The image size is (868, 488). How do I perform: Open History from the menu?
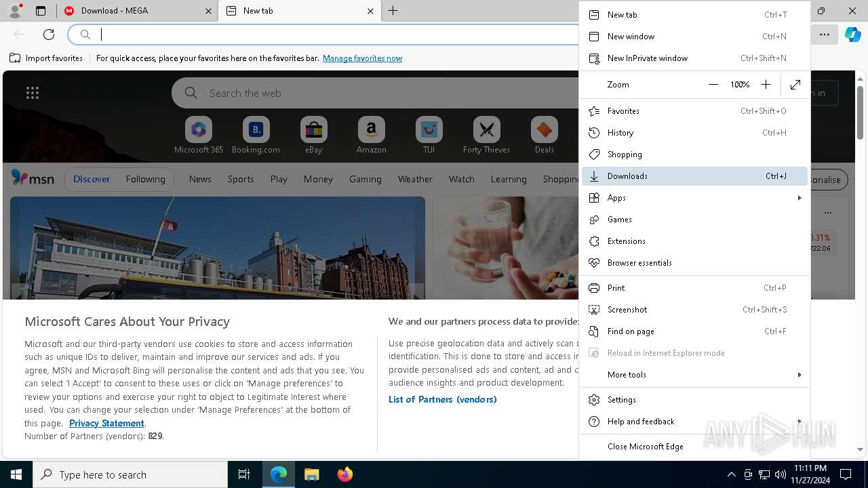[x=694, y=133]
